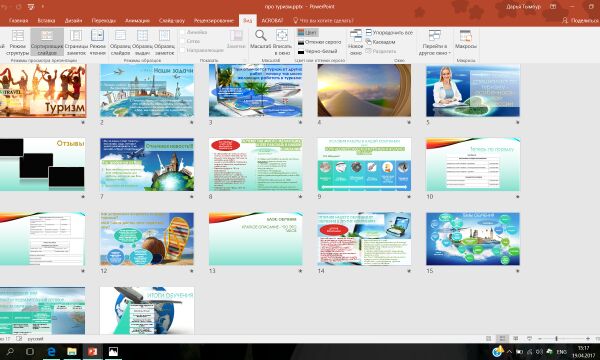
Task: Click the status bar language indicator (русский)
Action: coord(35,339)
